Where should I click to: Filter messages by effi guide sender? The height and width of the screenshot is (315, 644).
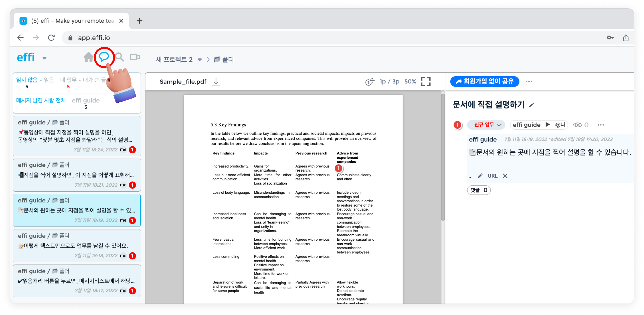tap(86, 100)
